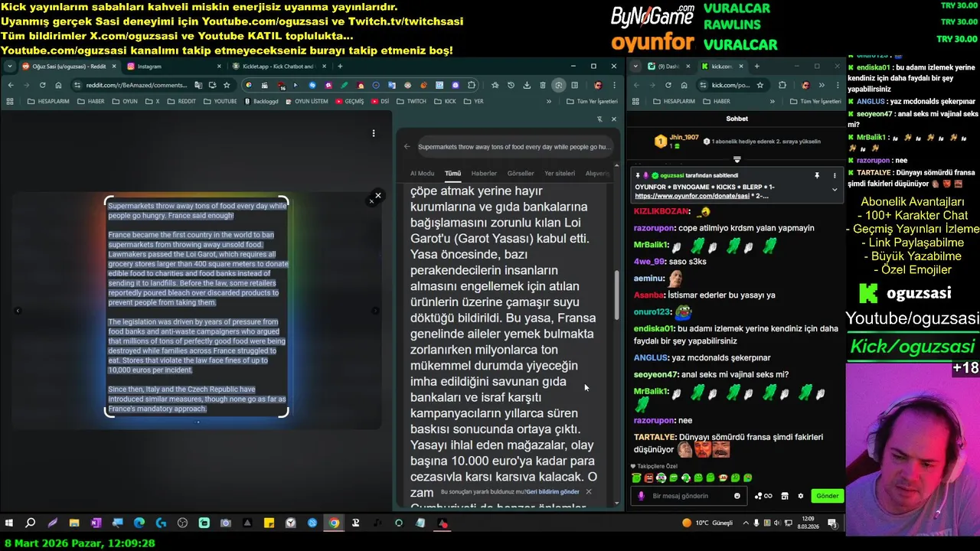This screenshot has height=551, width=980.
Task: Open the profile avatar in Kick browser window
Action: (805, 85)
